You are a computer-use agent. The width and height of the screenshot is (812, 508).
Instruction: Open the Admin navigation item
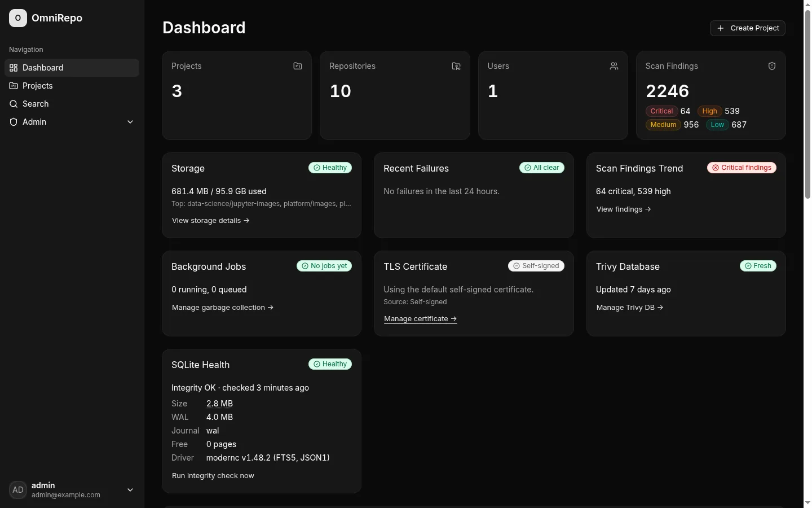point(72,122)
